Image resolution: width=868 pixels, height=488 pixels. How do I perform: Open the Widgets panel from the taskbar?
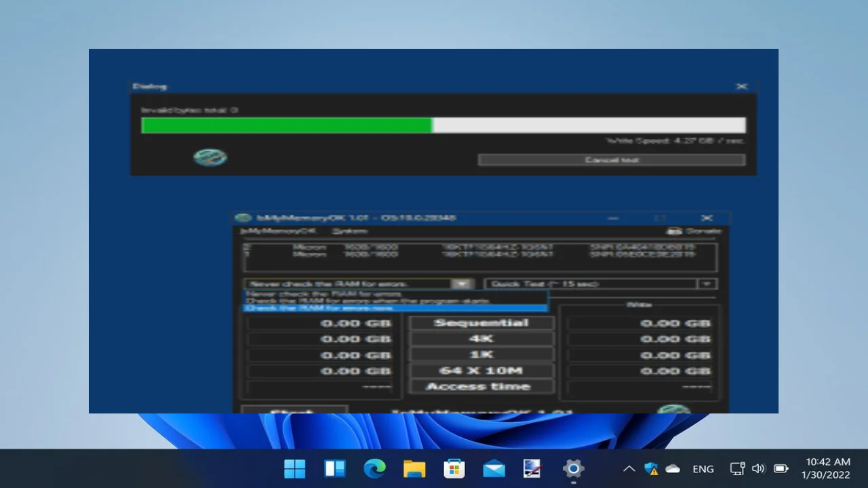335,468
